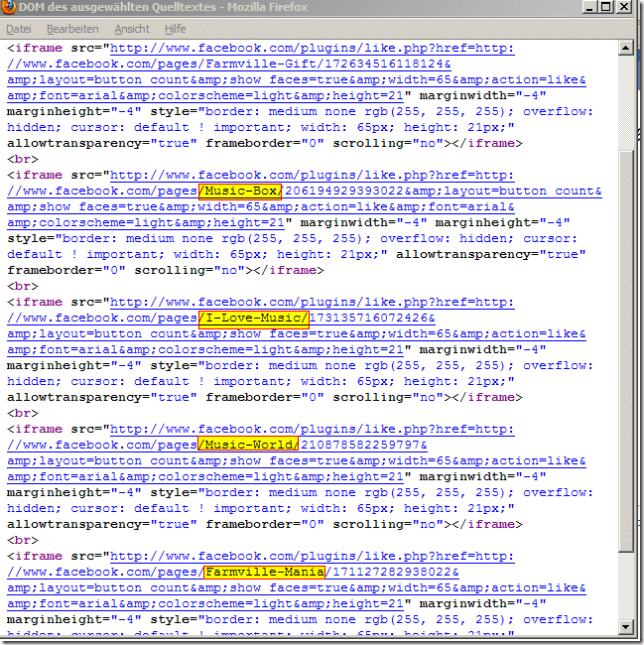Follow the Farmville-Gift iframe src link
The height and width of the screenshot is (645, 644).
point(297,72)
